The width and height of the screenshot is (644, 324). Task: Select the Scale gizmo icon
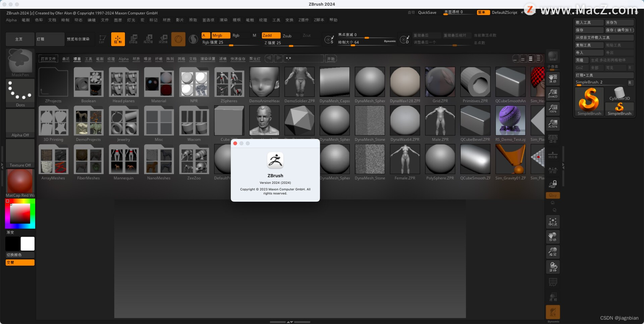(x=148, y=39)
